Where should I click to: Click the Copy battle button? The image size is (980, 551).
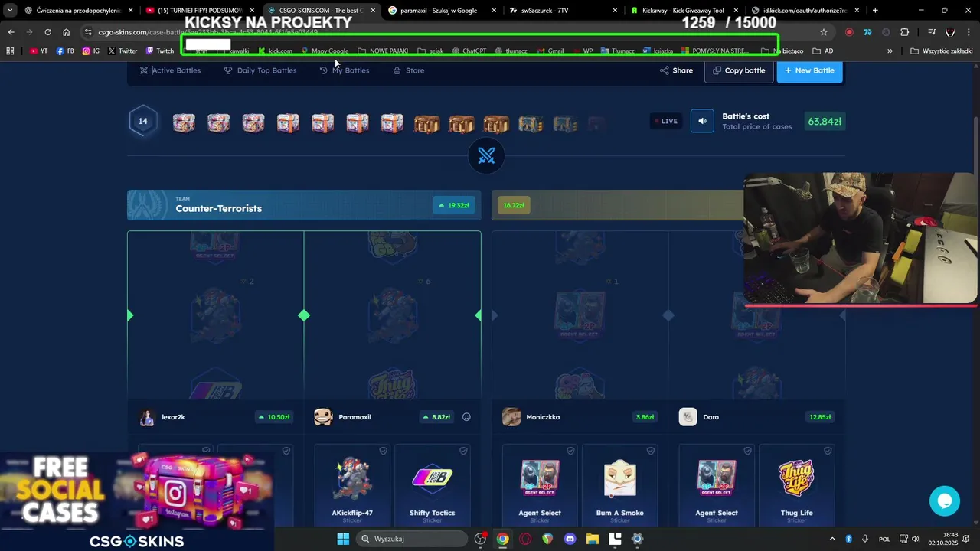click(x=739, y=70)
